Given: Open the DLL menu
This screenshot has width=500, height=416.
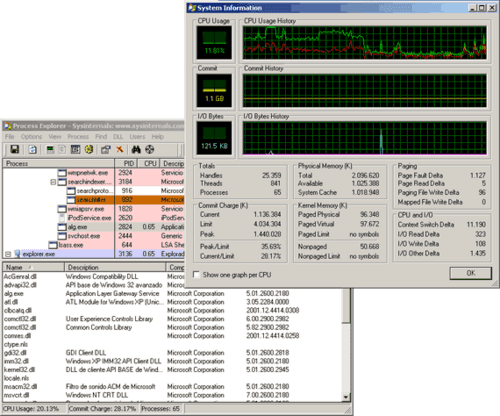Looking at the screenshot, I should (x=118, y=137).
